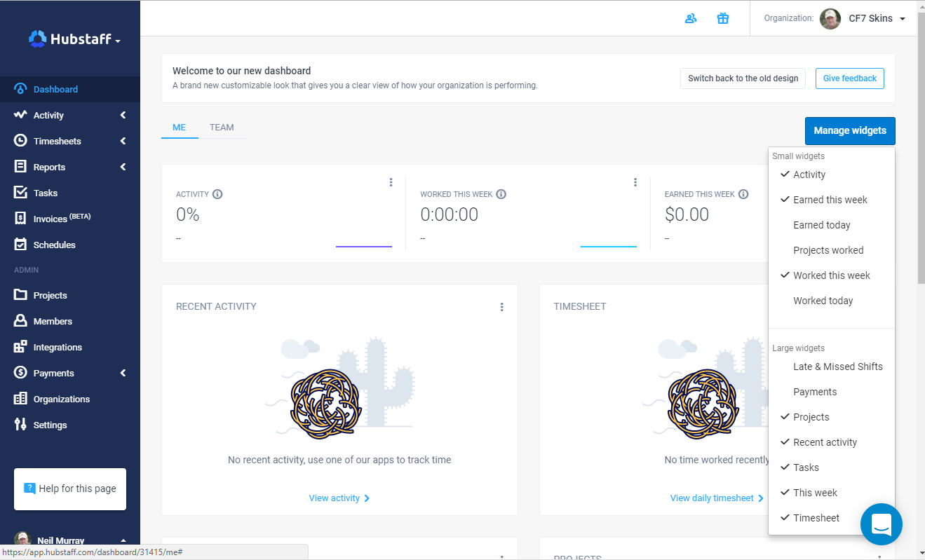Open three-dot menu on Recent Activity widget

click(501, 307)
